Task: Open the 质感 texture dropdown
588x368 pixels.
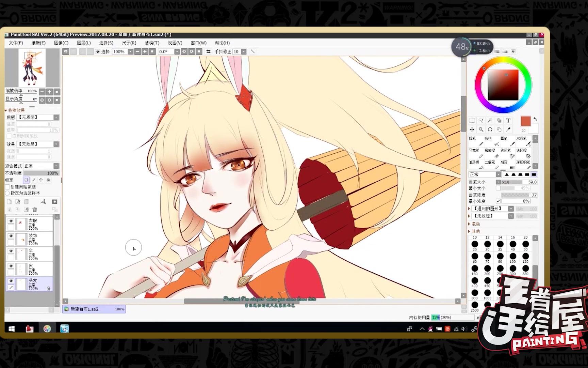Action: 56,117
